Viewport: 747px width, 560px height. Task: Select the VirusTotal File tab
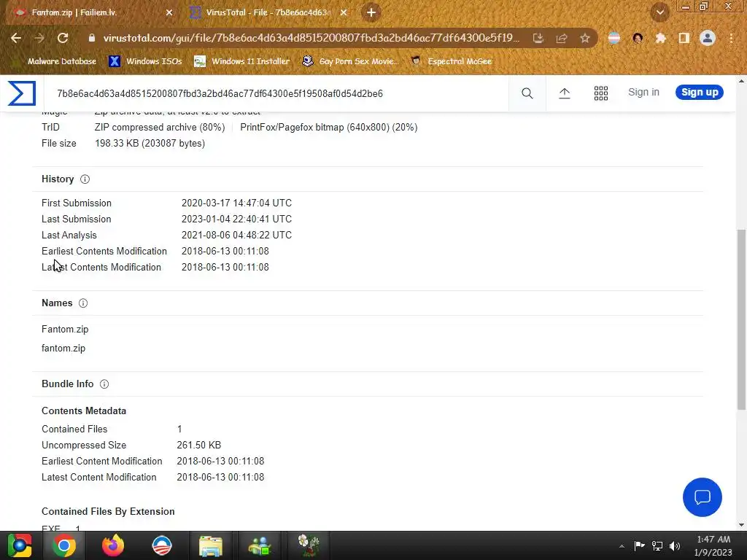click(x=268, y=12)
